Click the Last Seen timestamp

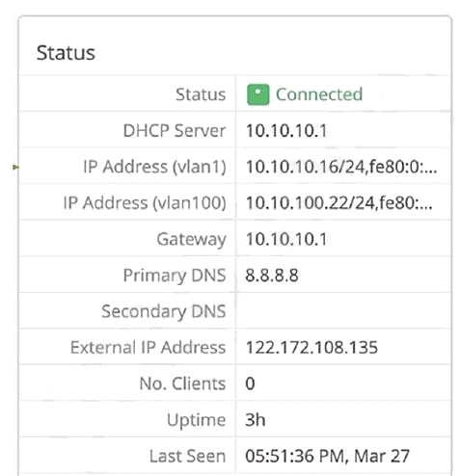click(327, 456)
